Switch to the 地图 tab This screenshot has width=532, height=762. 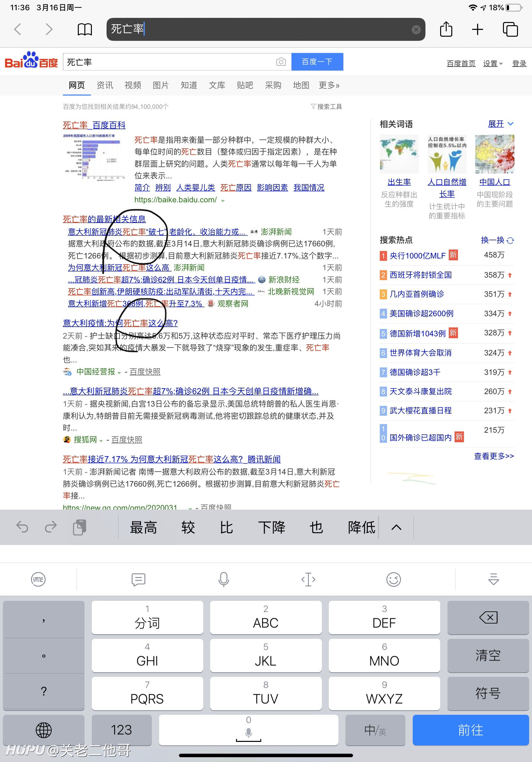coord(301,85)
